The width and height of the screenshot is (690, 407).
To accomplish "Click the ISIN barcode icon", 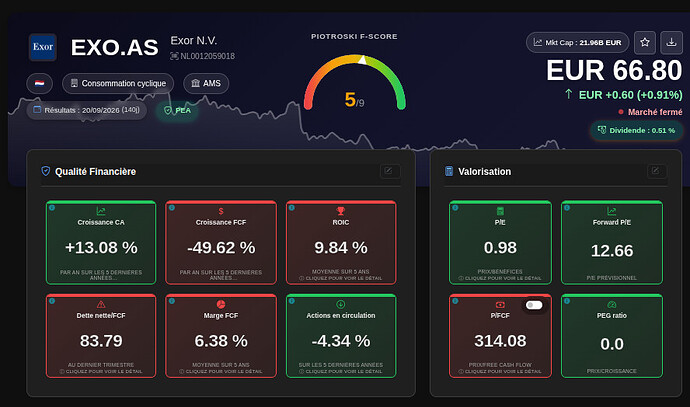I will tap(174, 56).
